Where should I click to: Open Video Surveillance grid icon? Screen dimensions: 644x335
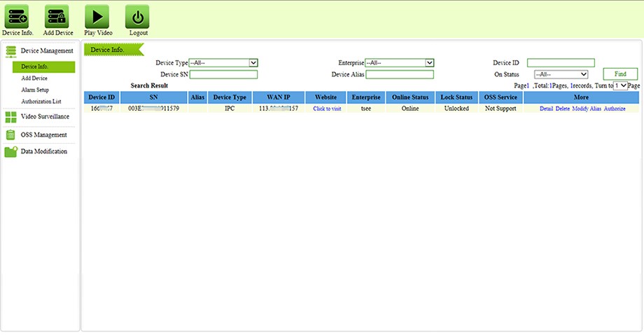(x=10, y=117)
